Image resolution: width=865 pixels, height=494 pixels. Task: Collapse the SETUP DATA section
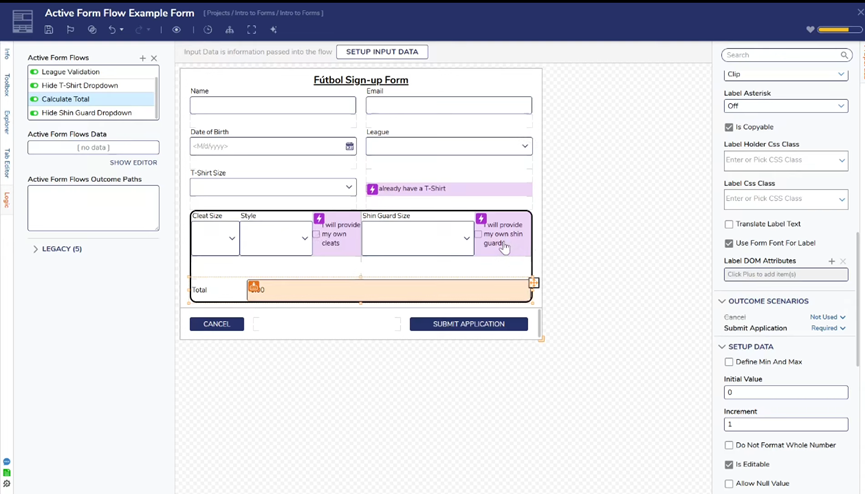[x=722, y=347]
